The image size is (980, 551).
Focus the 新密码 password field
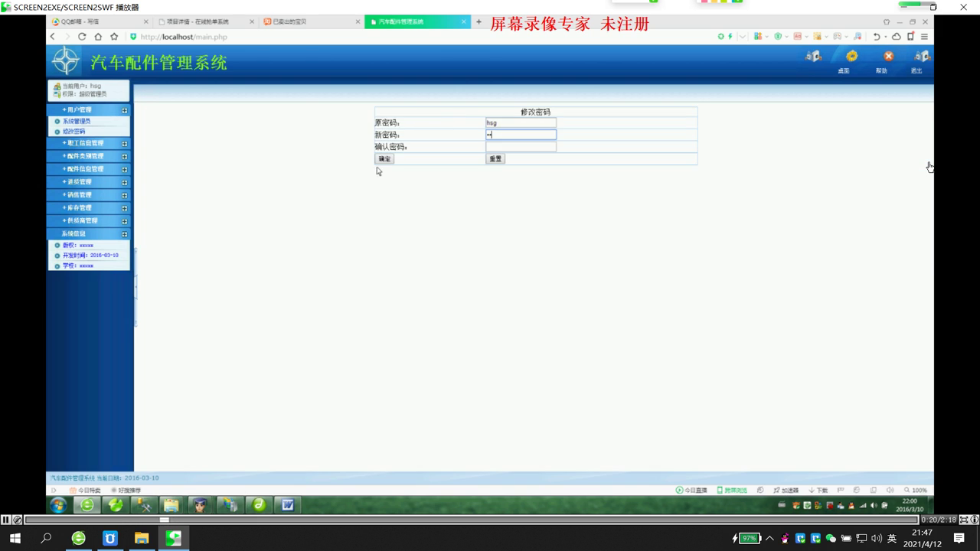pos(521,135)
